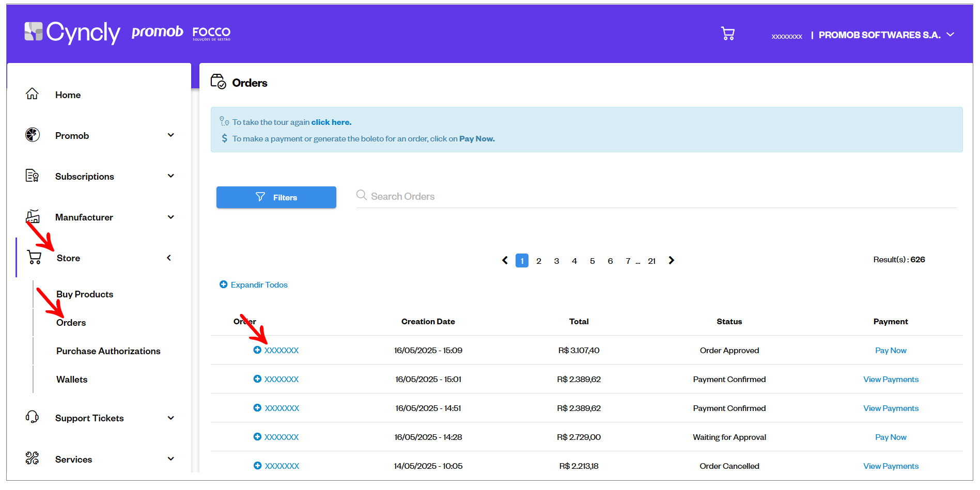Click the Home house icon
The image size is (980, 490).
32,94
